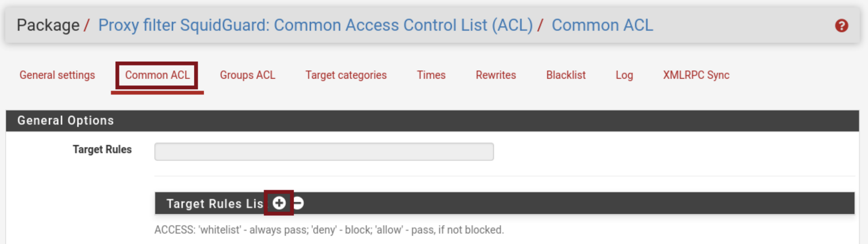This screenshot has height=244, width=868.
Task: Expand Target Rules List with plus icon
Action: [x=279, y=203]
